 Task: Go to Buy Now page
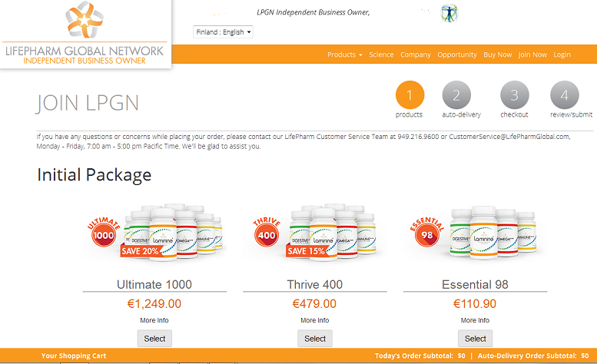[498, 55]
